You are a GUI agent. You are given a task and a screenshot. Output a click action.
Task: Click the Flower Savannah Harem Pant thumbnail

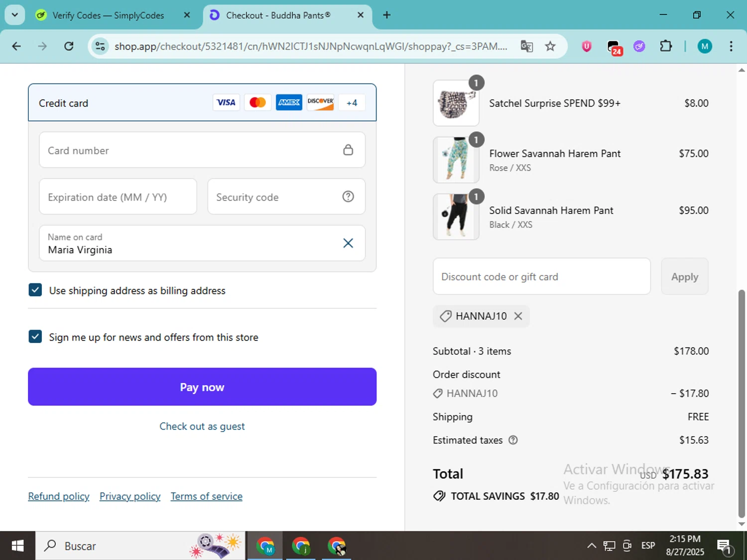click(456, 160)
